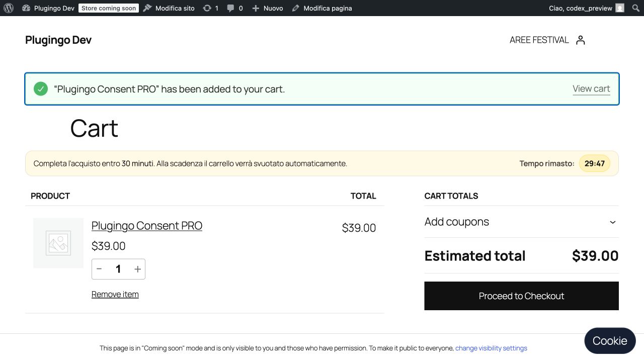Screen dimensions: 644x362
Task: Decrease the quantity with the minus button
Action: (100, 269)
